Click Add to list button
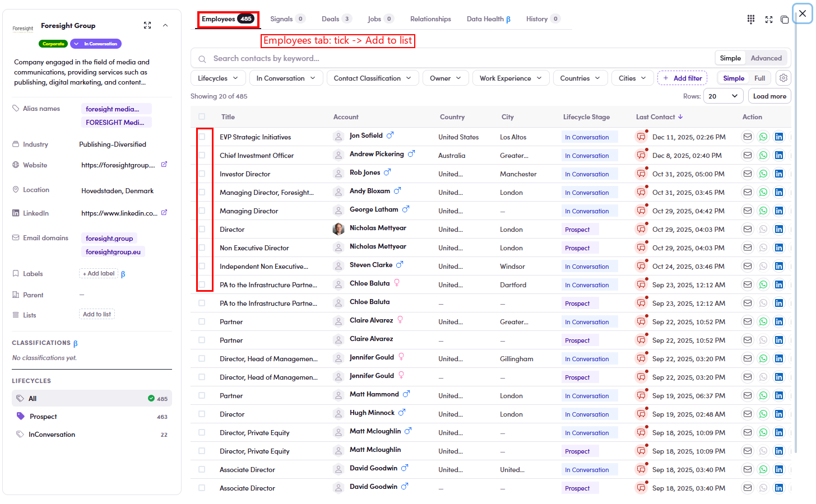816x504 pixels. coord(97,314)
